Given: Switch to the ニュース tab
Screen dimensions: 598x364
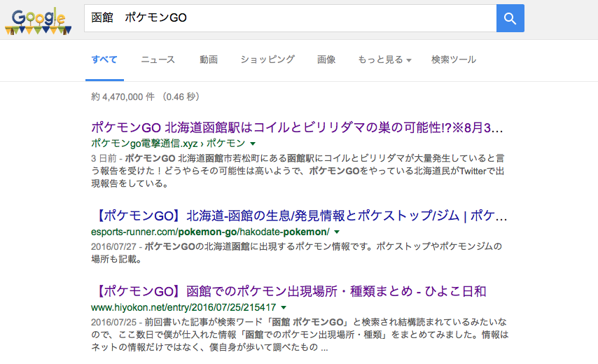Looking at the screenshot, I should point(158,59).
